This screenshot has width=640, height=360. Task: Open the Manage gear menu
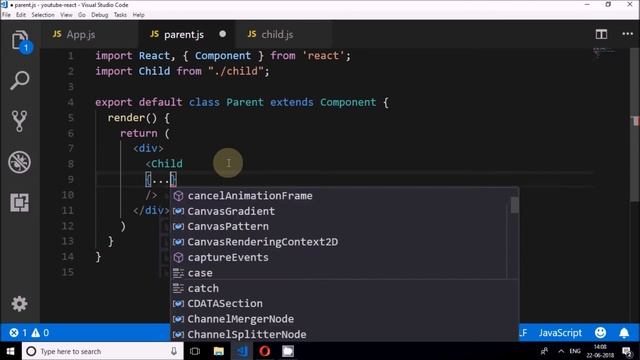tap(19, 304)
